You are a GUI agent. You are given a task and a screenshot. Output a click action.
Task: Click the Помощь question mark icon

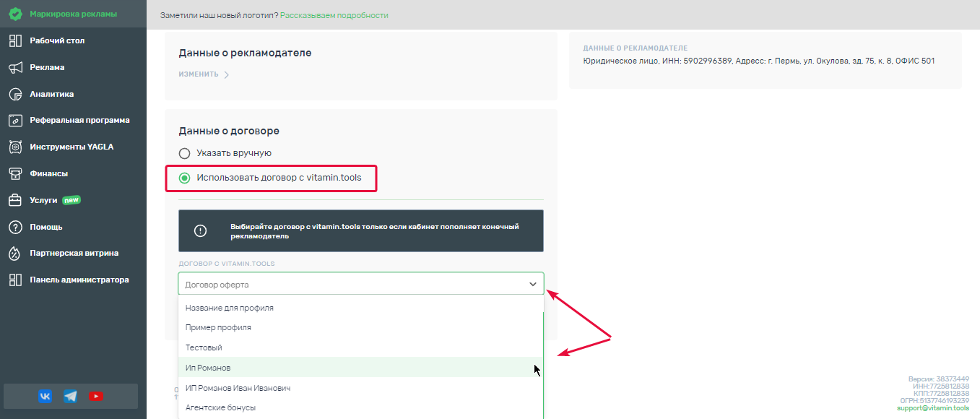pos(15,227)
